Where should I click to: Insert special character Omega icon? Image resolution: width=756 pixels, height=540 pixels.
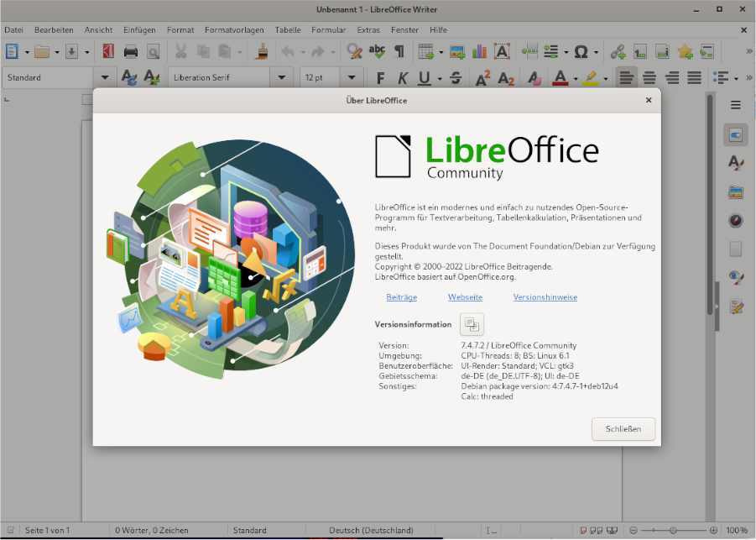[581, 51]
